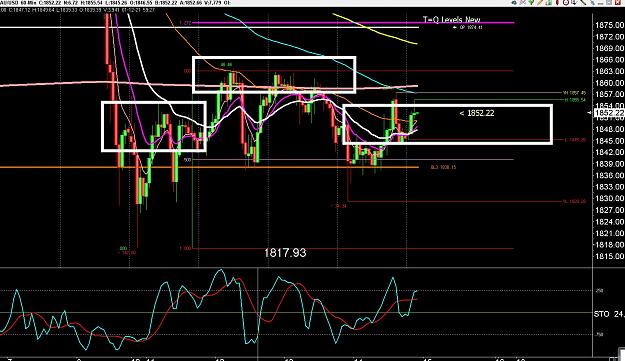Click the 1836.00 price axis label

click(x=609, y=175)
